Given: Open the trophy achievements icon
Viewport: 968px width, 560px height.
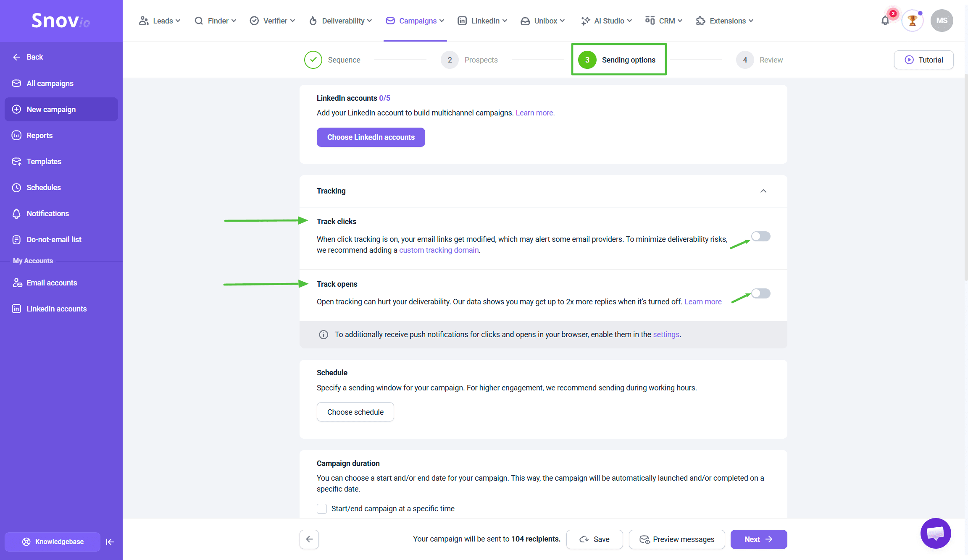Looking at the screenshot, I should click(x=912, y=21).
